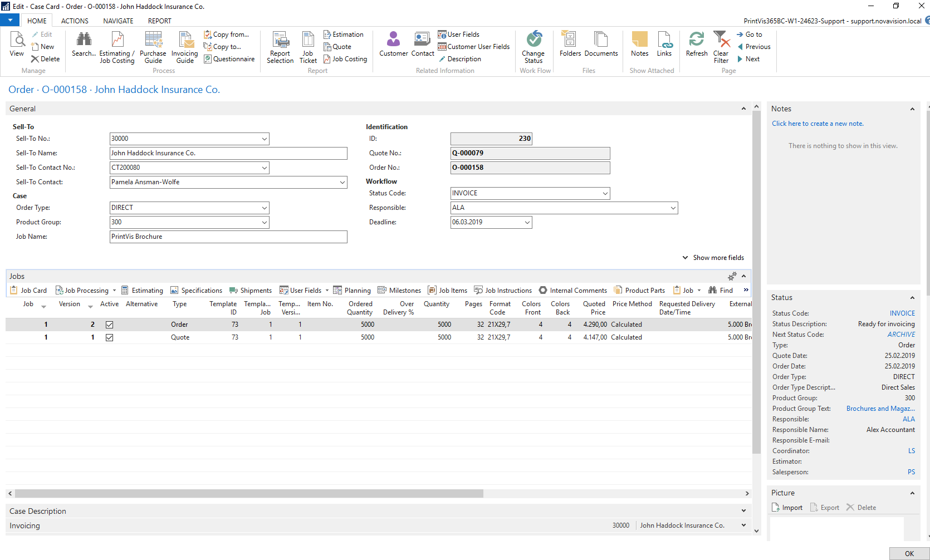
Task: Open ARCHIVE next status code link
Action: (901, 335)
